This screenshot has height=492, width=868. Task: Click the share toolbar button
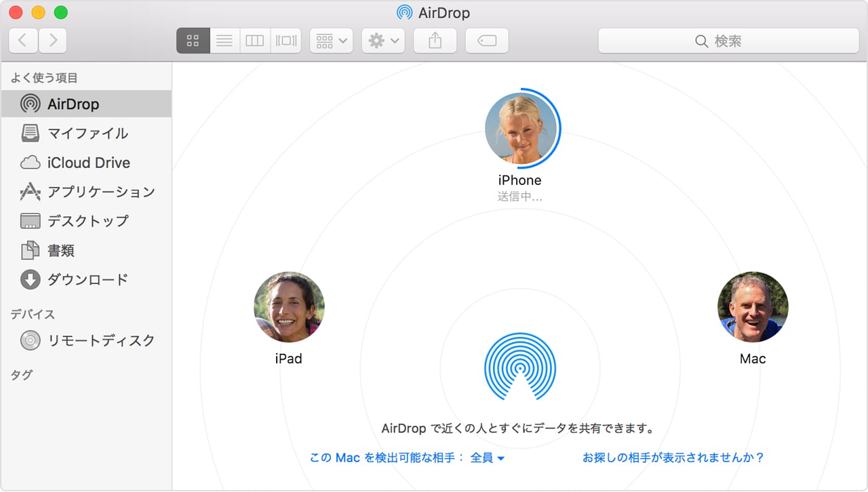click(x=435, y=41)
